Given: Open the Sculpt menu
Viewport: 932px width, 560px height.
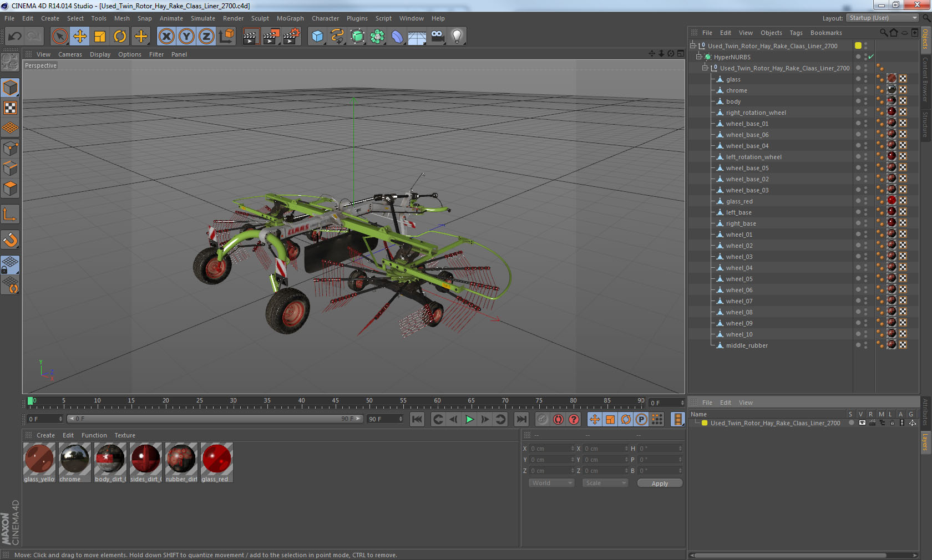Looking at the screenshot, I should [x=260, y=18].
